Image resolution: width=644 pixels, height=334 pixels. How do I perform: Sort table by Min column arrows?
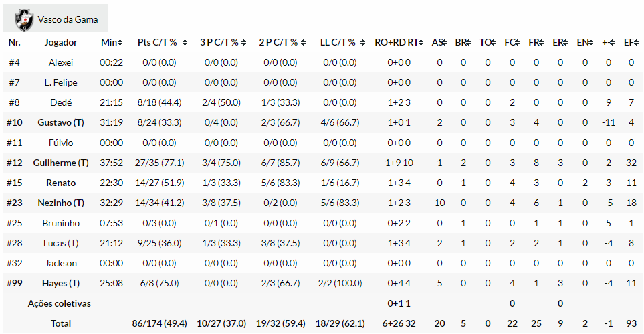coord(120,43)
